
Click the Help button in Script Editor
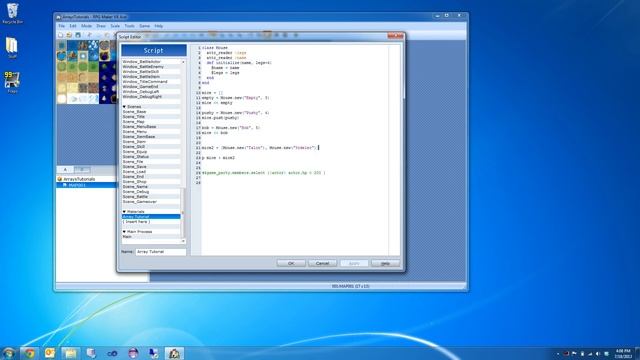(x=385, y=263)
